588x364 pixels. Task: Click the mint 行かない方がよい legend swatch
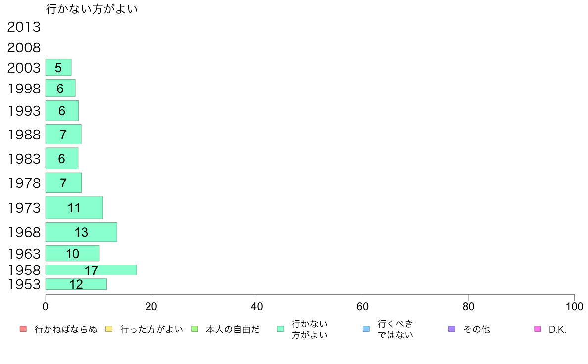coord(280,329)
